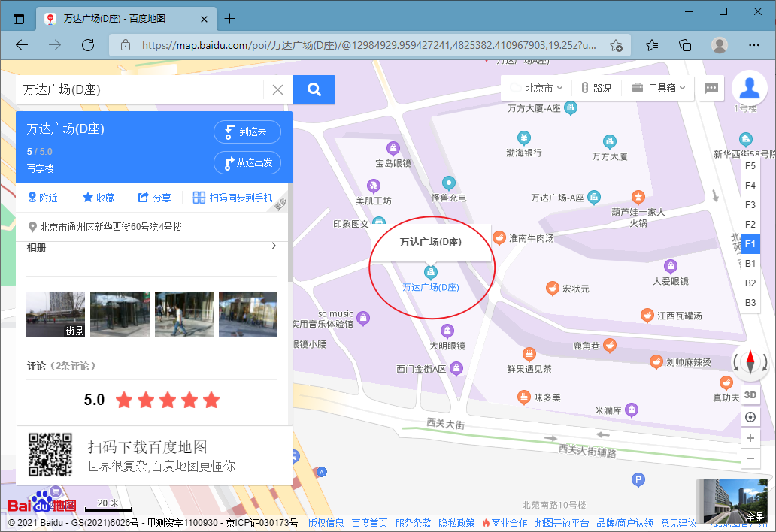Select floor B2 in the floor switcher
The height and width of the screenshot is (532, 776).
pyautogui.click(x=750, y=283)
